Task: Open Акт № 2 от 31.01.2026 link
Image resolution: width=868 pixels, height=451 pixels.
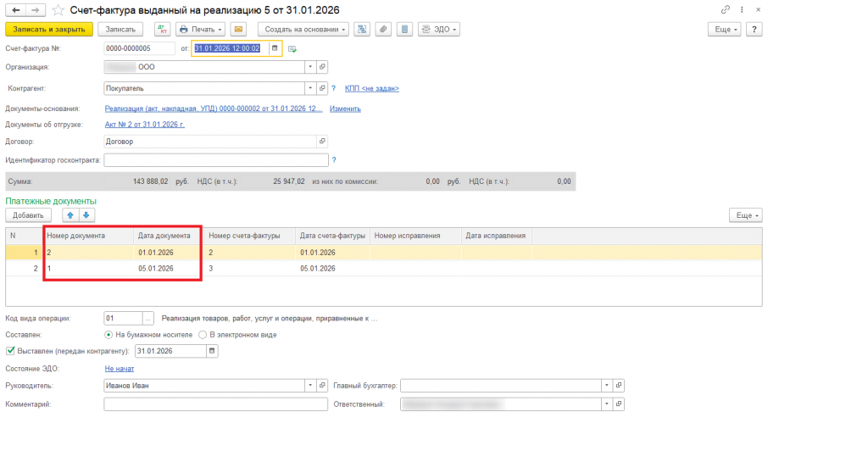Action: coord(144,125)
